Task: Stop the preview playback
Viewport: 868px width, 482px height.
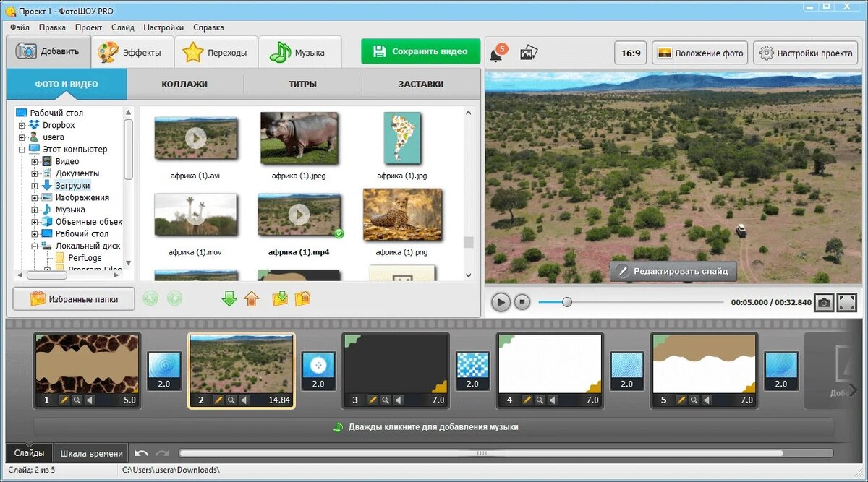Action: 522,302
